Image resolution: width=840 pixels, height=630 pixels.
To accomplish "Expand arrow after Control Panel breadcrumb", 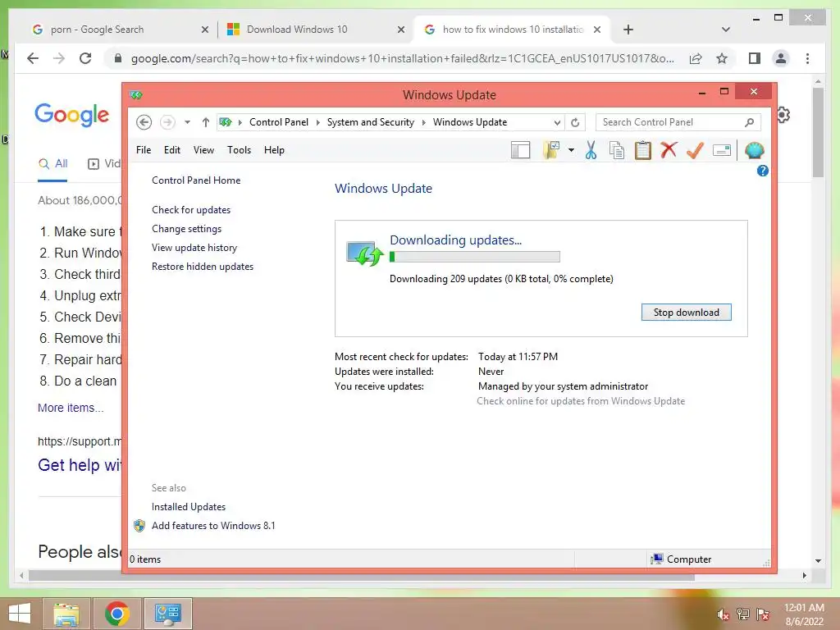I will click(317, 123).
